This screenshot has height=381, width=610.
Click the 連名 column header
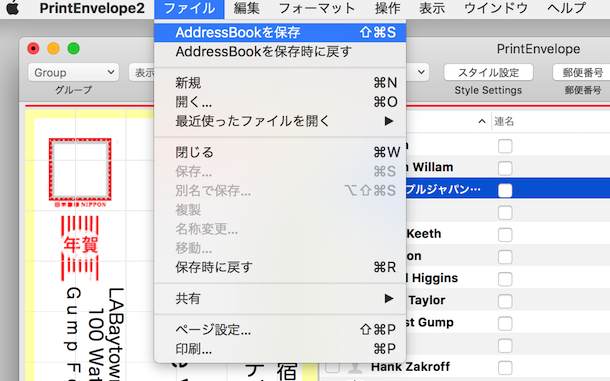tap(504, 121)
